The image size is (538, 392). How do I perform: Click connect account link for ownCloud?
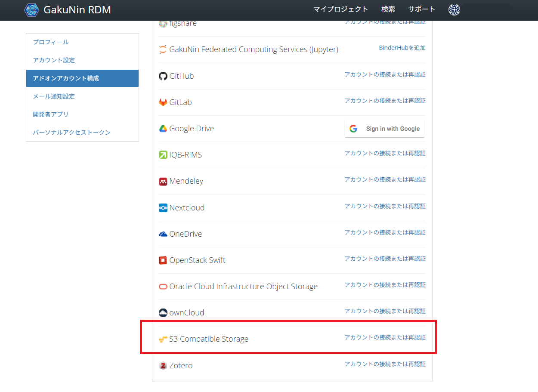tap(385, 311)
